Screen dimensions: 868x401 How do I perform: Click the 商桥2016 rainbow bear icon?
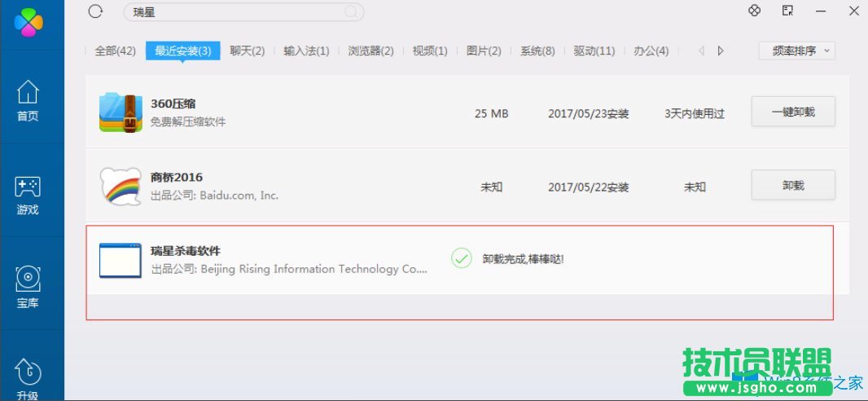click(x=121, y=186)
